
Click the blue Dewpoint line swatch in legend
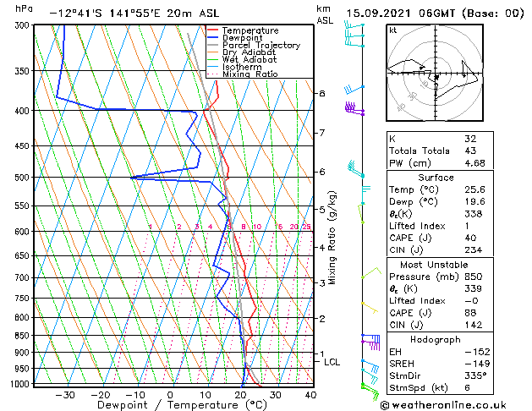(x=213, y=37)
